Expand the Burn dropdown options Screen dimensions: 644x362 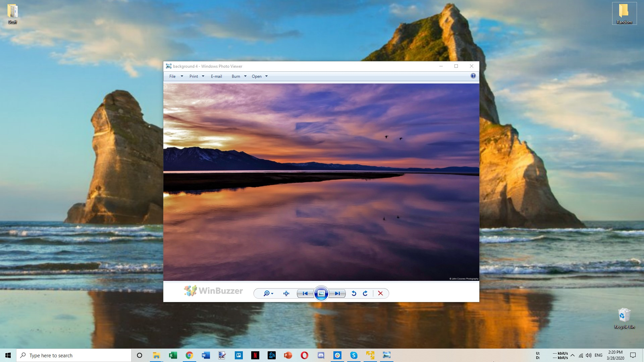point(245,76)
